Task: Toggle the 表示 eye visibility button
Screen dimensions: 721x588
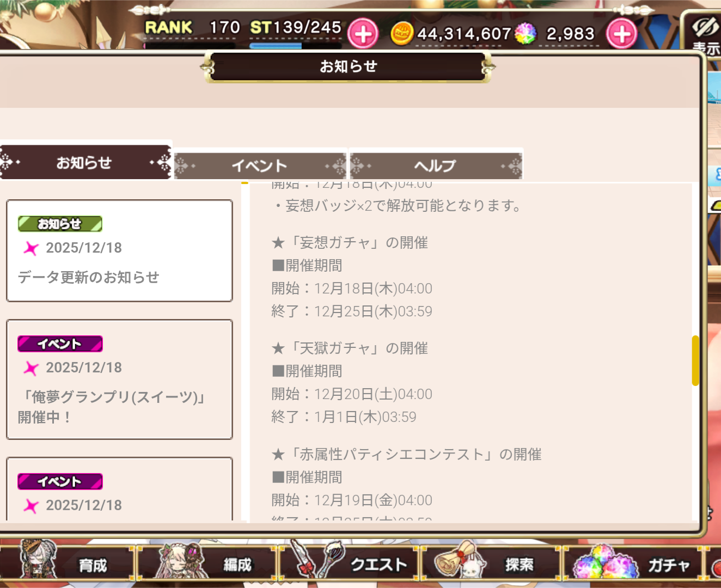Action: 705,34
